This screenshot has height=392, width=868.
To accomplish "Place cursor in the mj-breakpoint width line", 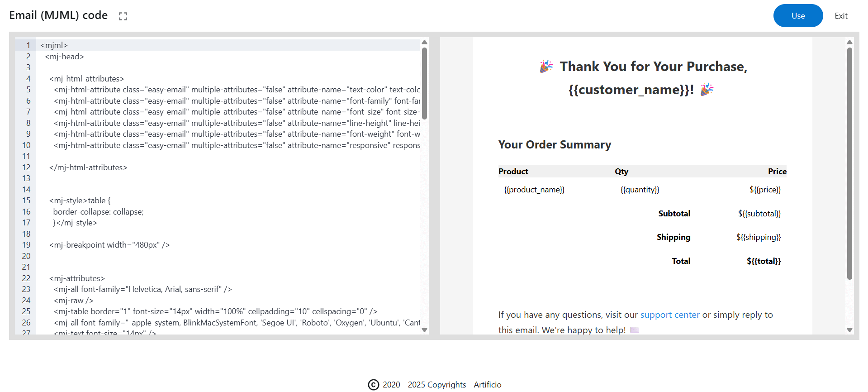I will coord(109,245).
